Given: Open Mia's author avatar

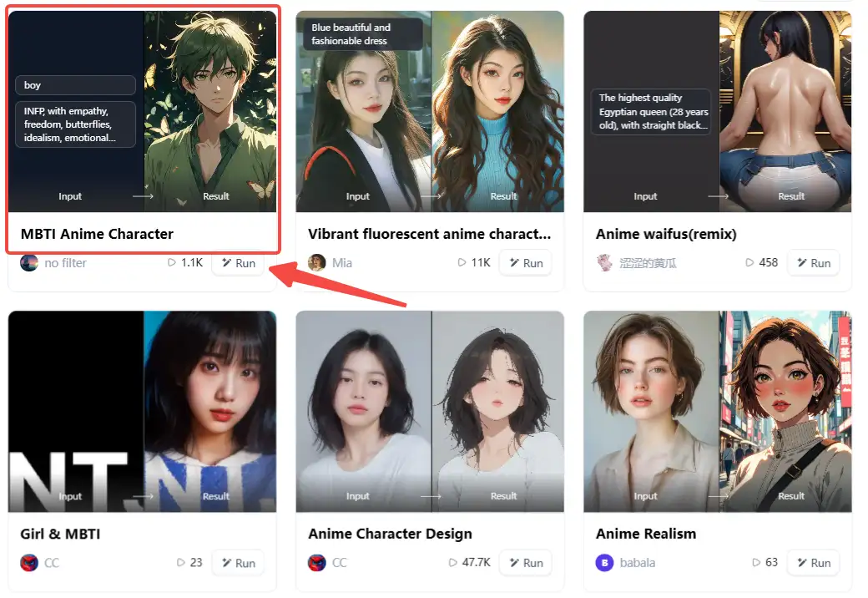Looking at the screenshot, I should (x=316, y=262).
